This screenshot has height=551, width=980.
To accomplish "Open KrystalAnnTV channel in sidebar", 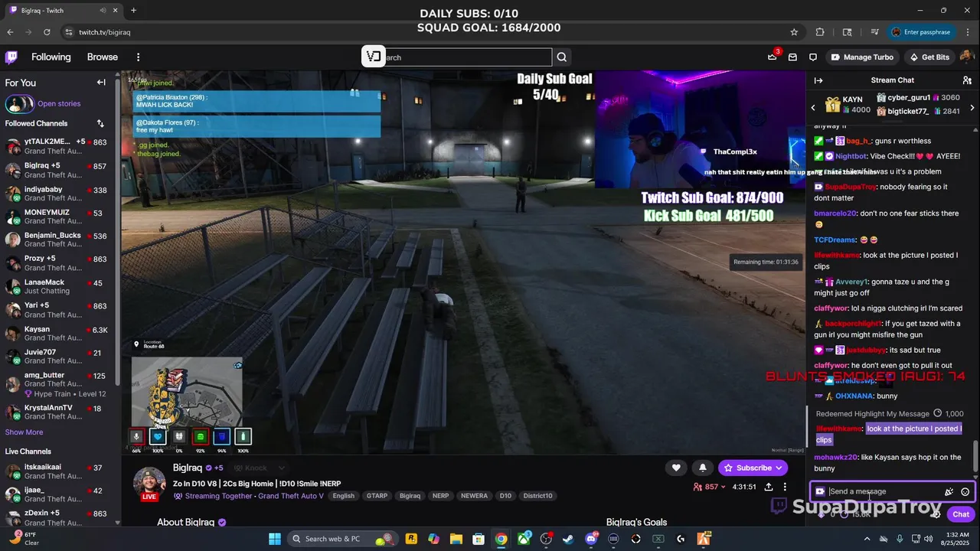I will pos(59,412).
